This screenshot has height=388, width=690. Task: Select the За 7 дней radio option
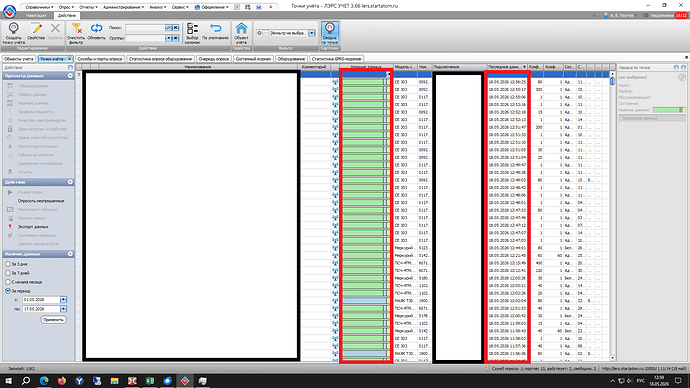[8, 273]
